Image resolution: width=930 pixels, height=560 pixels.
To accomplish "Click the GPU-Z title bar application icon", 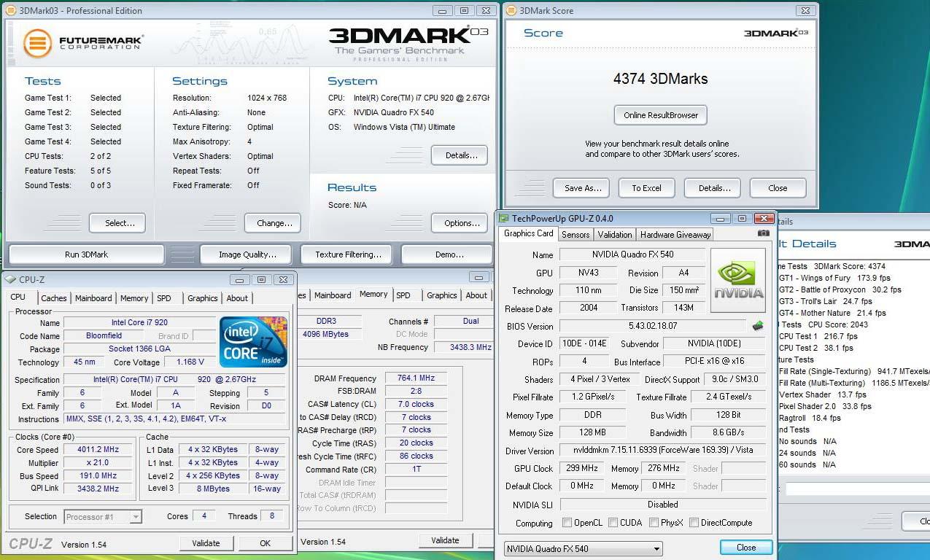I will (503, 218).
